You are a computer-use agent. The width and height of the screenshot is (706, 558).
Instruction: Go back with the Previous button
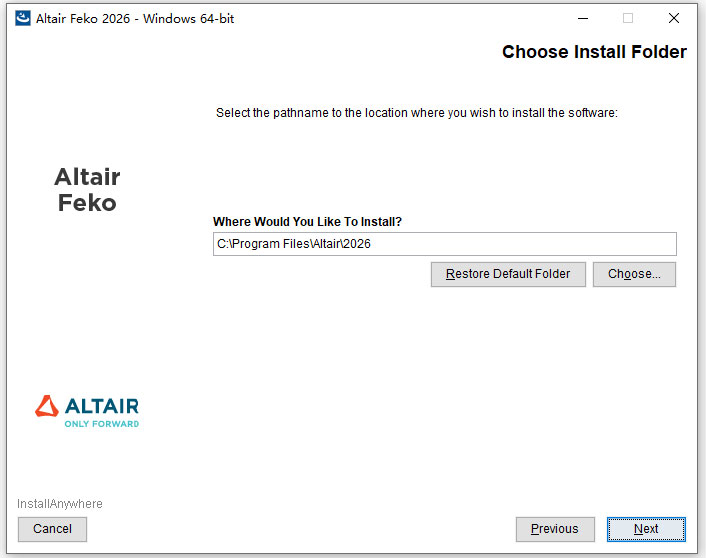pos(555,529)
